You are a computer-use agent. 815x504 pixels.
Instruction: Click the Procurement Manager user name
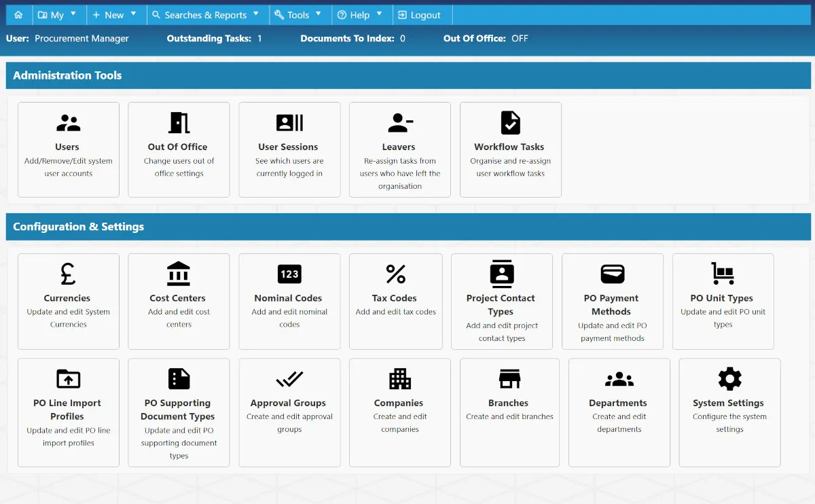[x=82, y=39]
